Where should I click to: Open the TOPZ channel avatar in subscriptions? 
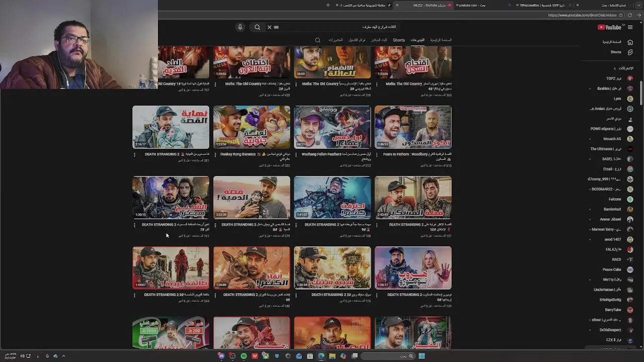(x=630, y=78)
